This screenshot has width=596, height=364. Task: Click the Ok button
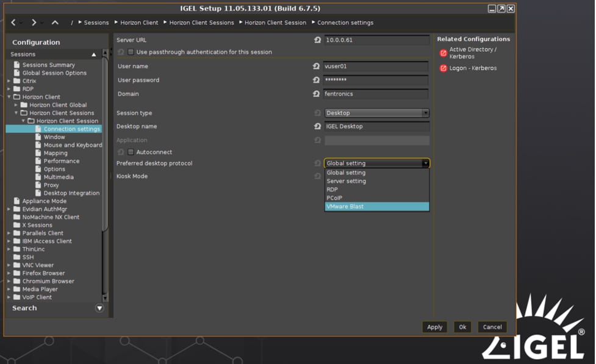point(462,327)
